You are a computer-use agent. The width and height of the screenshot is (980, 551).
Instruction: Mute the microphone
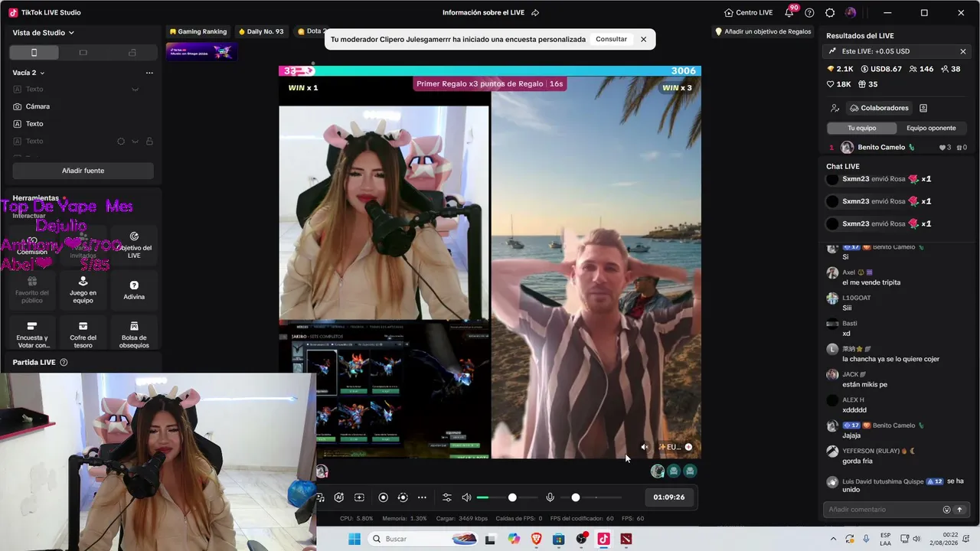pyautogui.click(x=550, y=497)
